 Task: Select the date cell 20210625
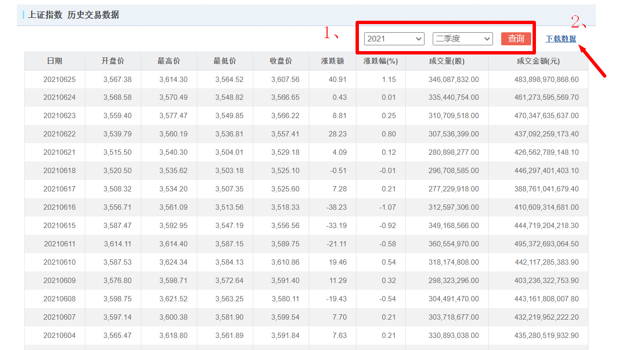[x=59, y=80]
